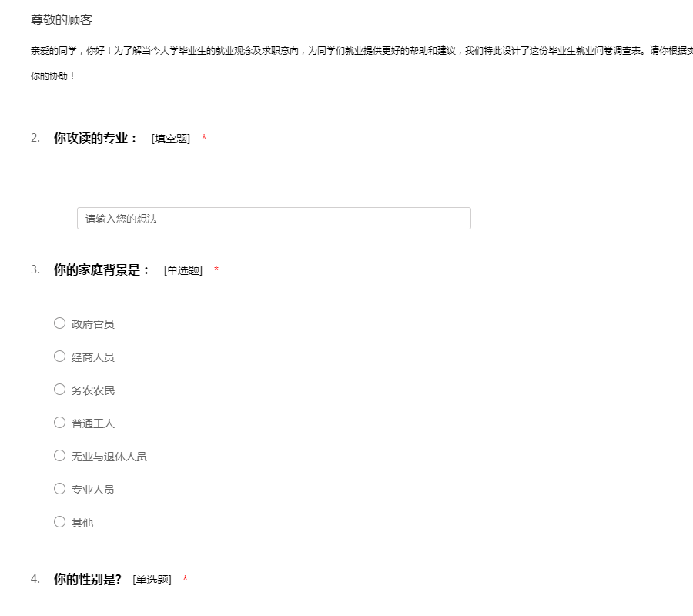The height and width of the screenshot is (616, 693).
Task: Click question 4 title 你的性别是?
Action: [x=87, y=580]
